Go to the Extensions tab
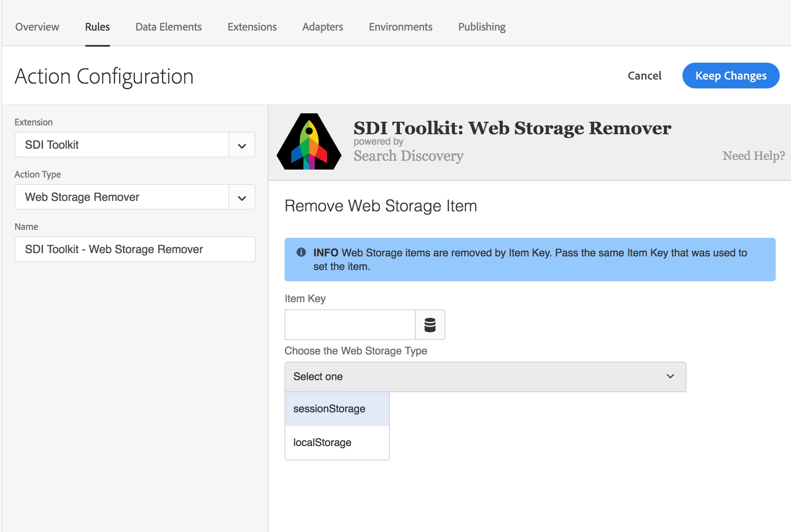 pyautogui.click(x=252, y=27)
